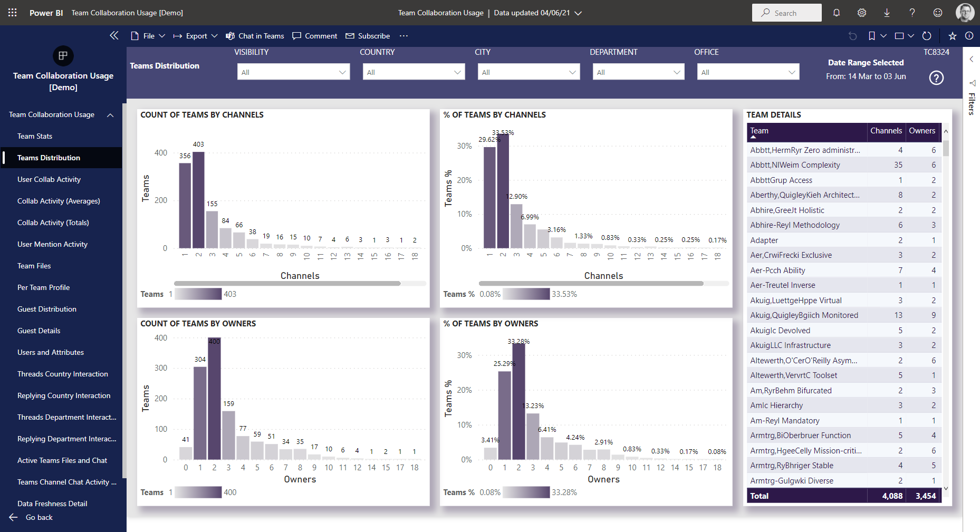This screenshot has width=980, height=532.
Task: Expand the File menu
Action: 148,36
